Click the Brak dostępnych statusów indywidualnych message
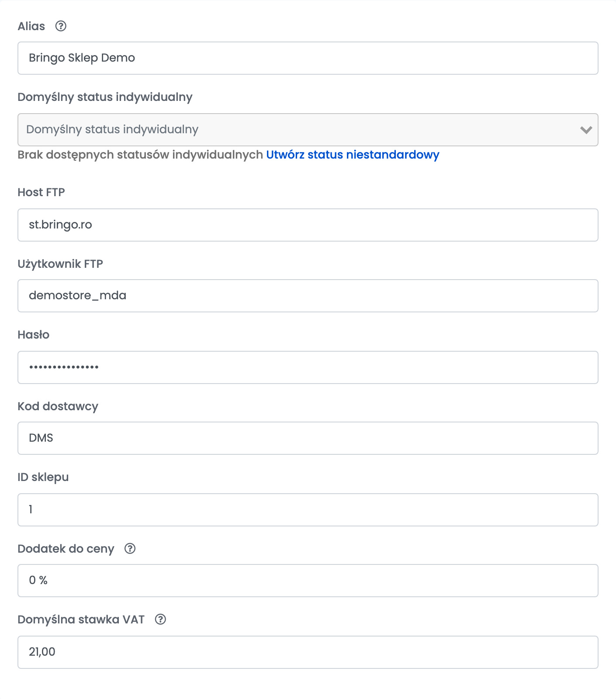The width and height of the screenshot is (616, 699). 140,155
